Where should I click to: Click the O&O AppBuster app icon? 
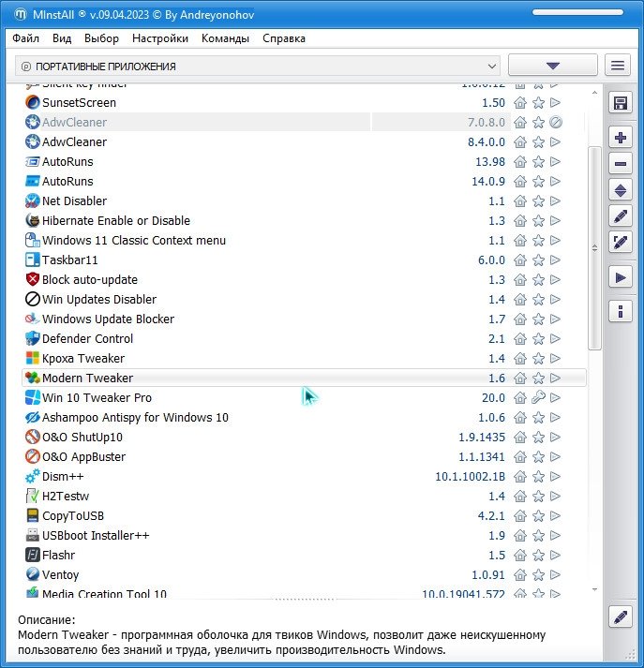point(32,456)
